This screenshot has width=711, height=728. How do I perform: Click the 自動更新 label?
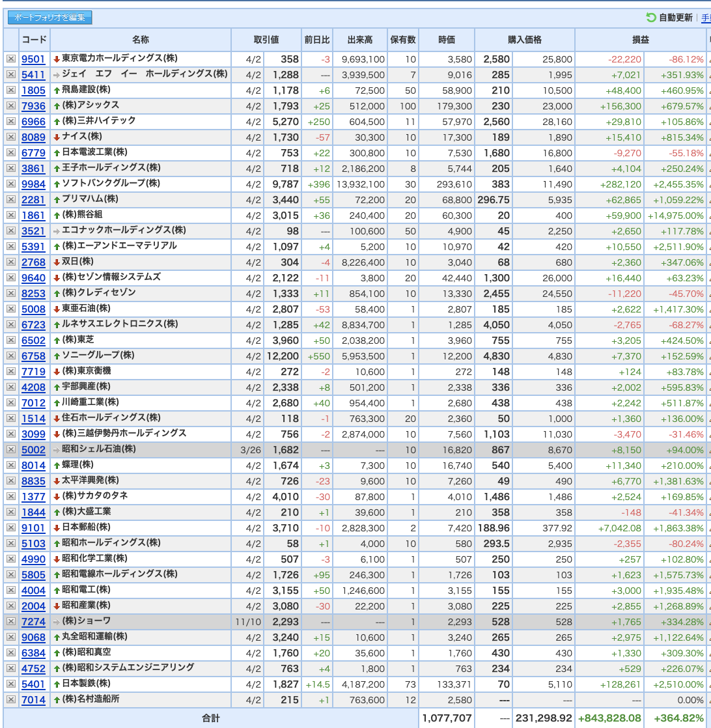click(675, 18)
